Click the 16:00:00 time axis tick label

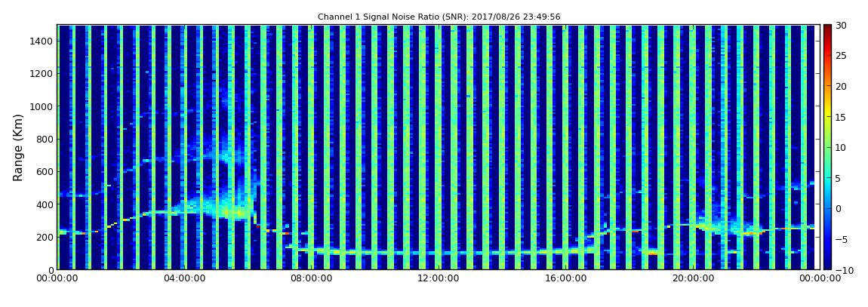click(x=565, y=279)
